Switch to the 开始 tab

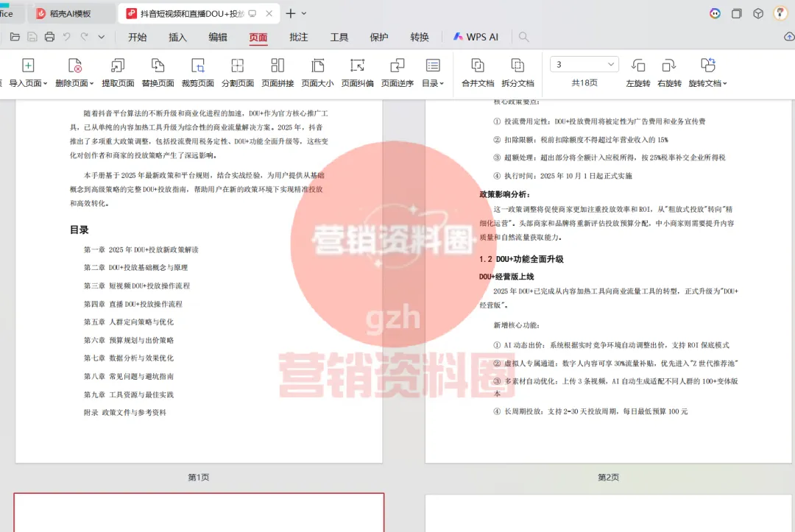tap(138, 37)
